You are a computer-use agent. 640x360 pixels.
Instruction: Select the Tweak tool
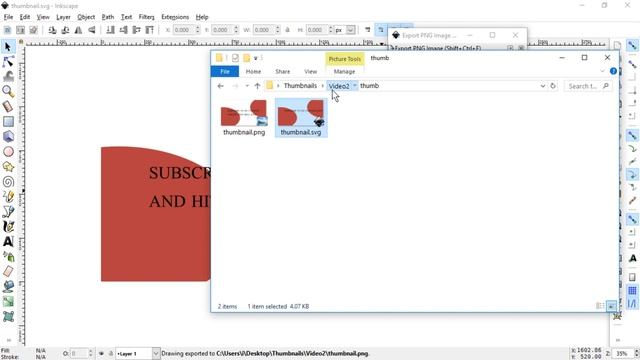click(x=8, y=76)
